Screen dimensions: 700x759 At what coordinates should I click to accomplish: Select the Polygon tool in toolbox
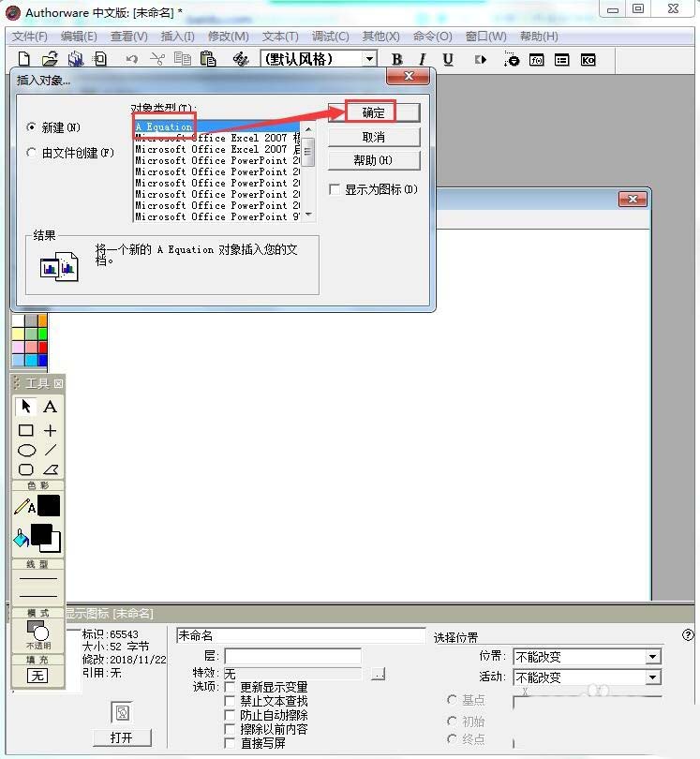pos(51,469)
